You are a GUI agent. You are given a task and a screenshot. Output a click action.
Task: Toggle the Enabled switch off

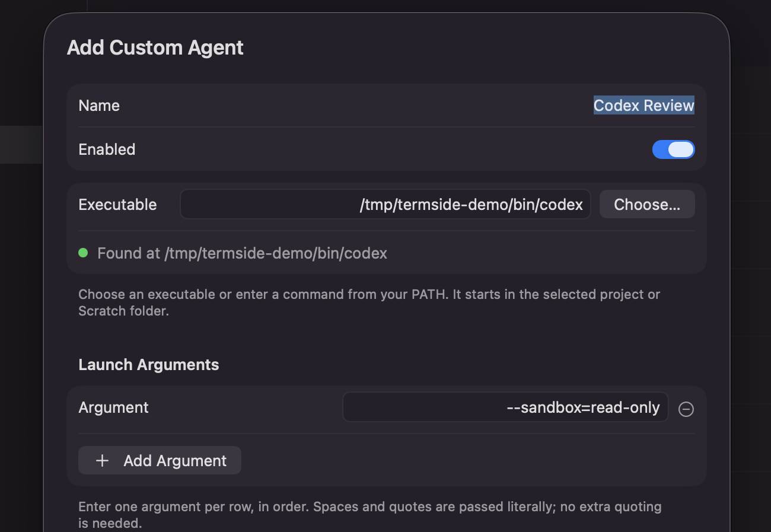[673, 149]
